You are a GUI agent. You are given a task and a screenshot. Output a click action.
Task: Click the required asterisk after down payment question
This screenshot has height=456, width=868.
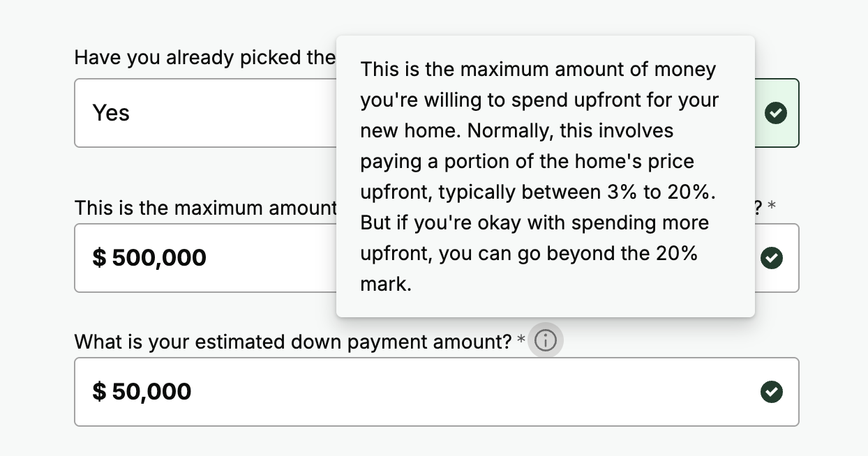(x=521, y=342)
